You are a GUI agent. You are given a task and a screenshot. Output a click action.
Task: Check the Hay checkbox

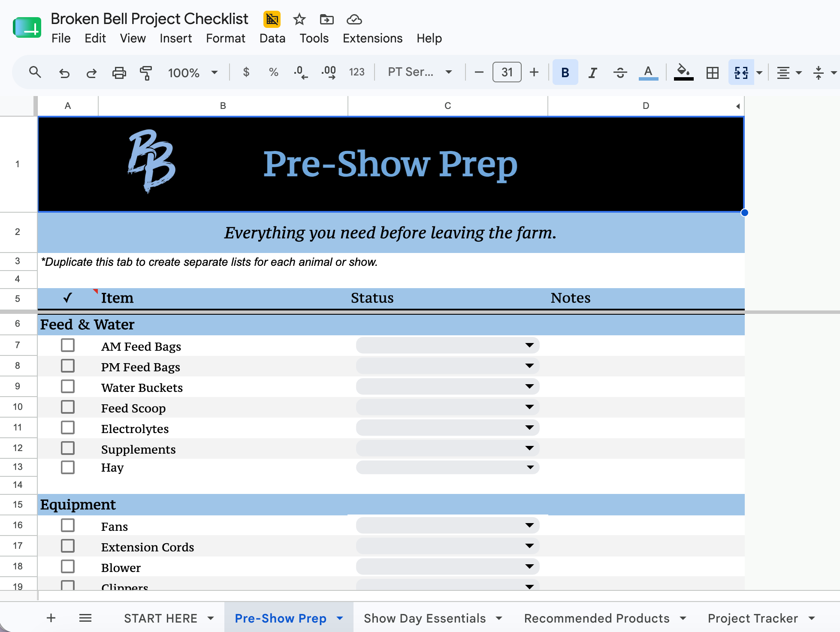(x=68, y=467)
